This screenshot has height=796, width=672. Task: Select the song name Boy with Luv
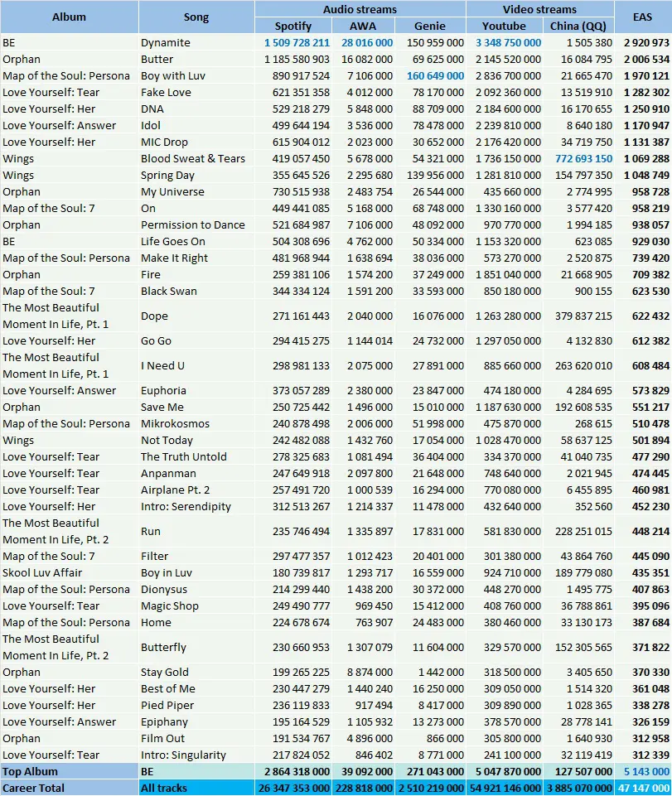pyautogui.click(x=173, y=75)
